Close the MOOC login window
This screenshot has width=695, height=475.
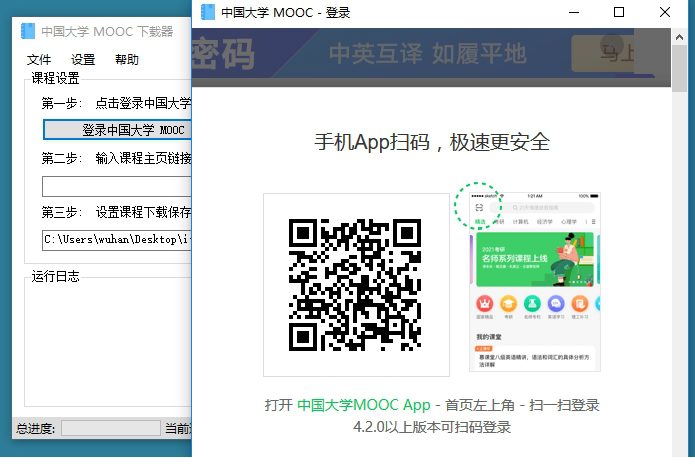click(x=665, y=12)
